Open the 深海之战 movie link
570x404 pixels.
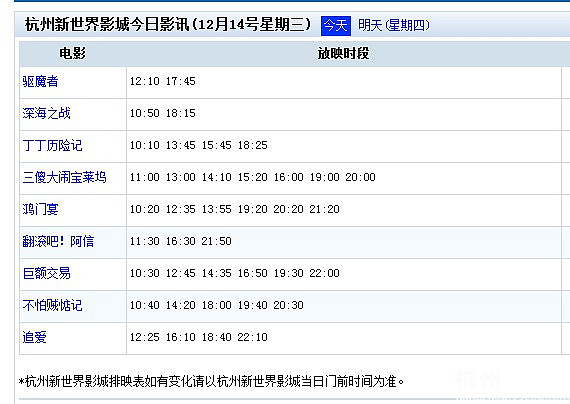(x=46, y=113)
